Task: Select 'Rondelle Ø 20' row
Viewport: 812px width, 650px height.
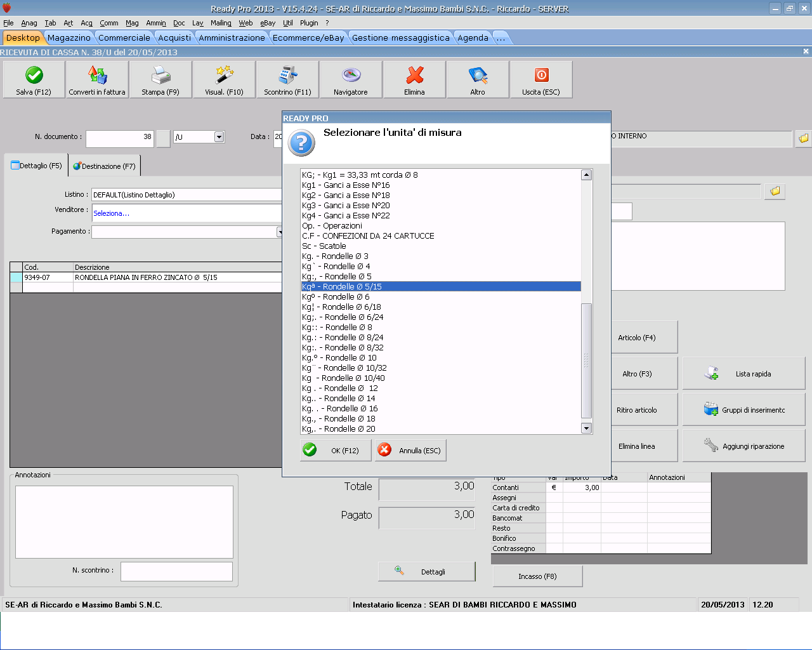Action: coord(441,429)
